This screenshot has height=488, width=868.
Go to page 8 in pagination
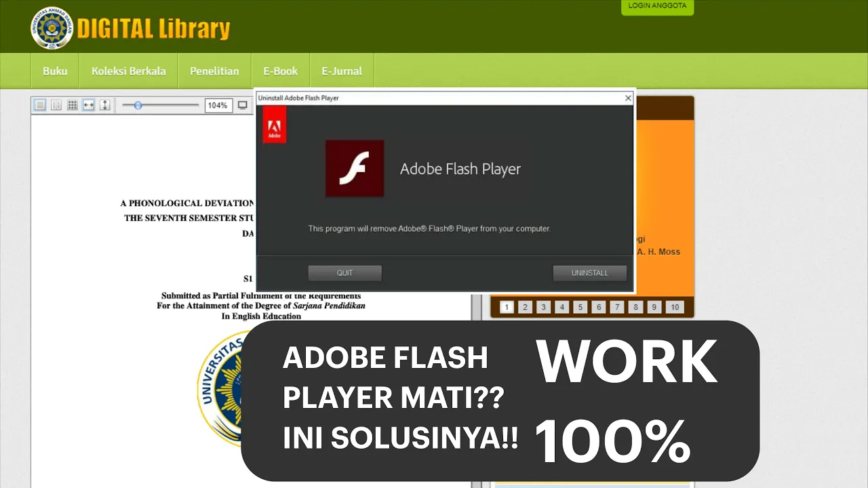(x=635, y=307)
